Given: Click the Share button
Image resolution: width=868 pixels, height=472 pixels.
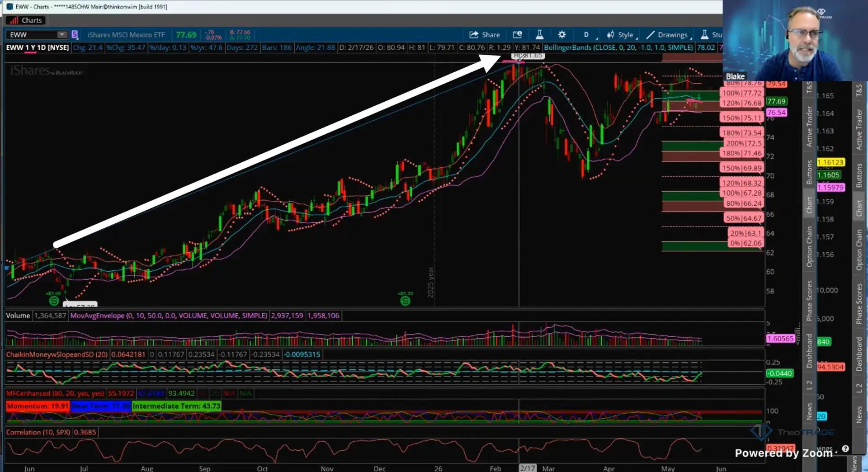Looking at the screenshot, I should point(485,35).
